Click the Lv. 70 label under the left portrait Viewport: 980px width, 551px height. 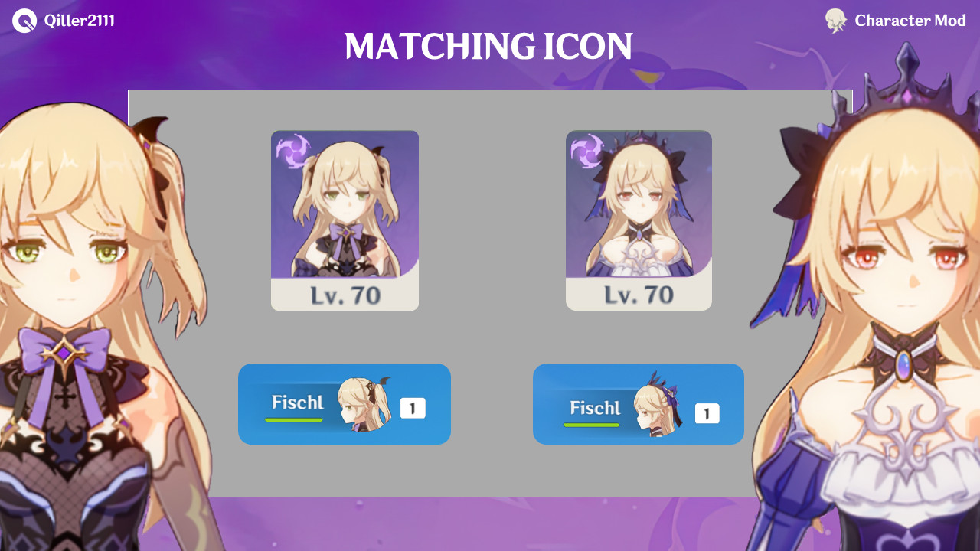345,295
